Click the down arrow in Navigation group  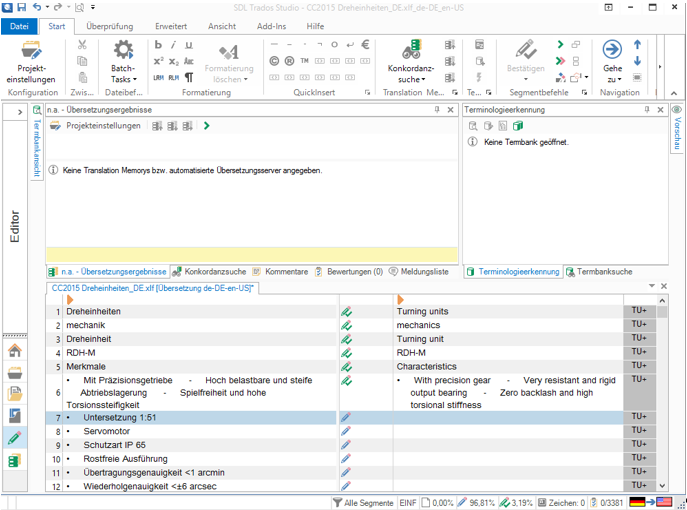point(637,61)
